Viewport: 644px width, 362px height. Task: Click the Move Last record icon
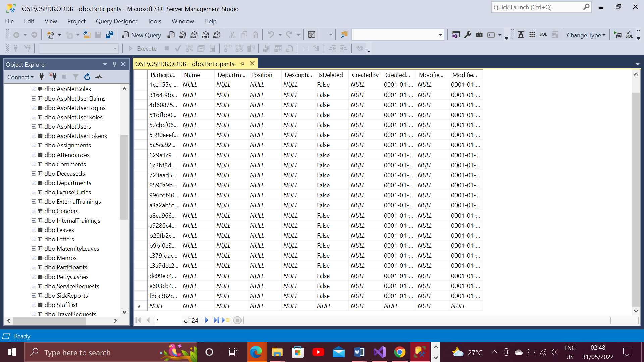click(x=216, y=320)
